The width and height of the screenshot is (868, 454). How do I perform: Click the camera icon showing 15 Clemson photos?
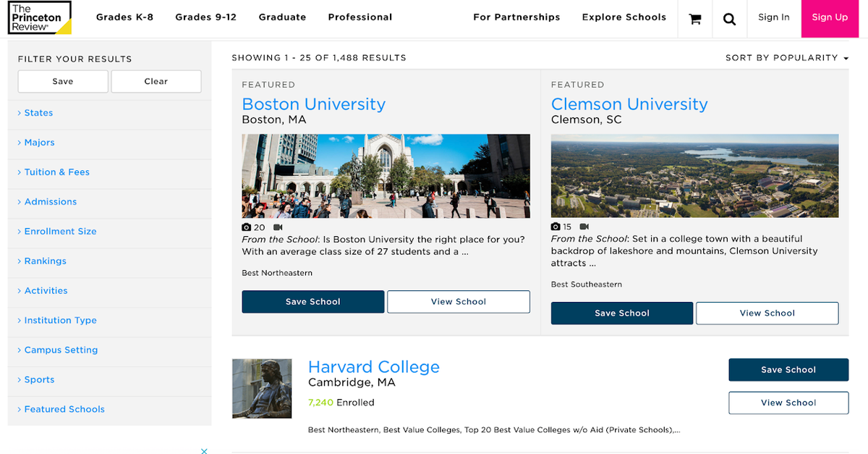pyautogui.click(x=555, y=227)
